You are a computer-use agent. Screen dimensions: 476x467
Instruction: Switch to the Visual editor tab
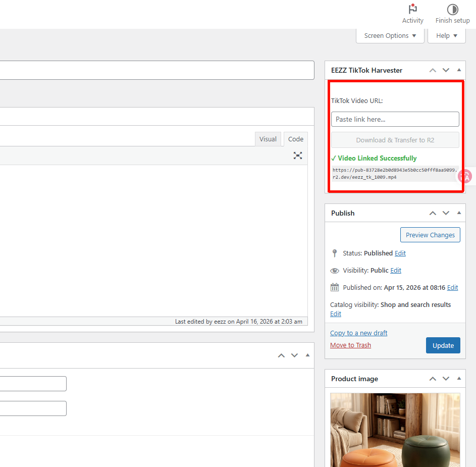click(x=268, y=139)
